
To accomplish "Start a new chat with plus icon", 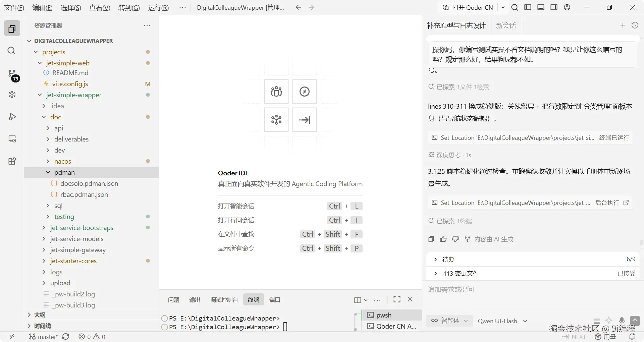I will (623, 25).
